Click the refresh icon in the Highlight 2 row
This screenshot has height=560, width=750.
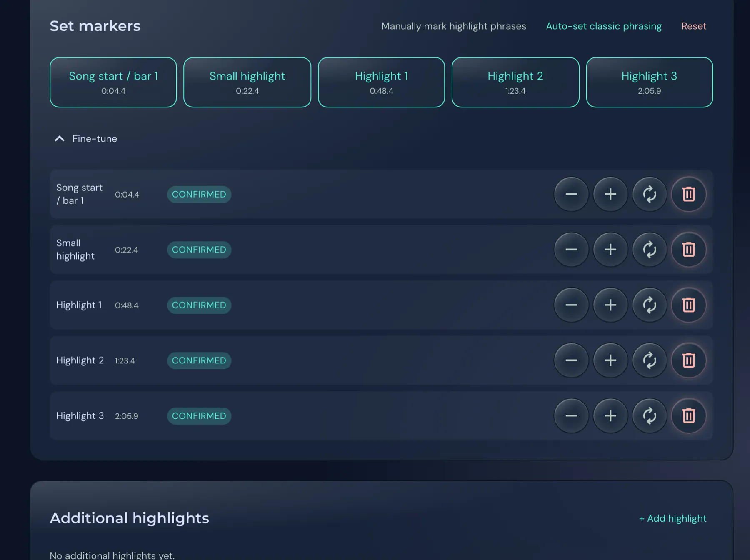point(650,360)
